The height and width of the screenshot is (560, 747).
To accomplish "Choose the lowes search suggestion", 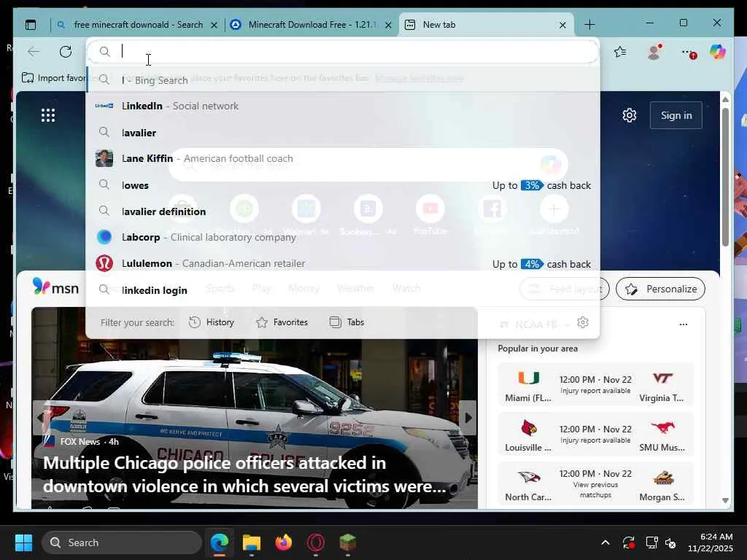I will (x=343, y=185).
